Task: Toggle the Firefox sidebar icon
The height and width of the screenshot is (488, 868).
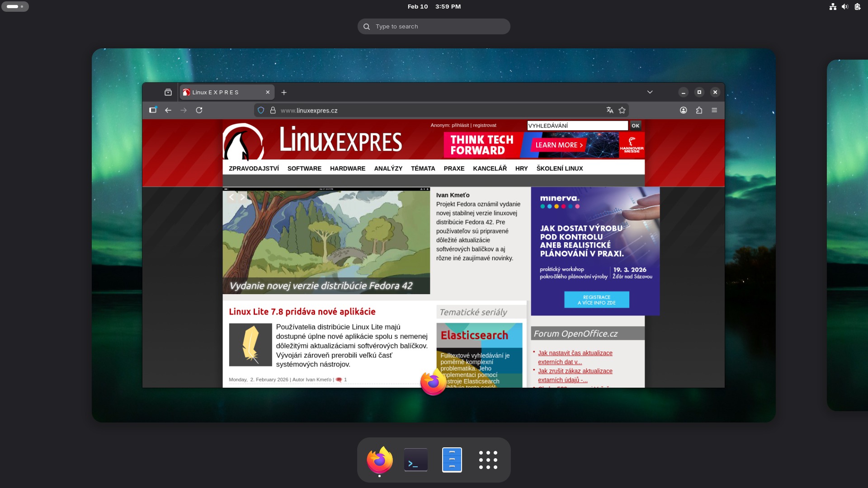Action: [153, 110]
